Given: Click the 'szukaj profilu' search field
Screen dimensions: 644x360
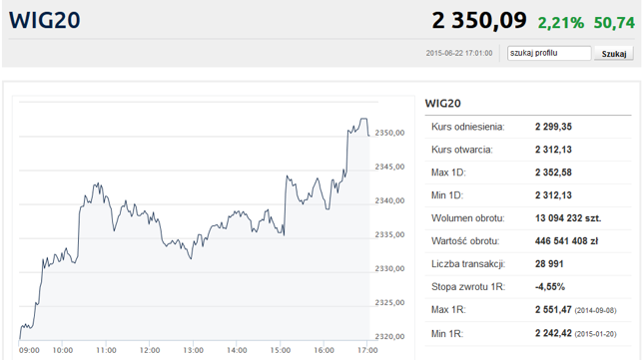Looking at the screenshot, I should click(549, 53).
